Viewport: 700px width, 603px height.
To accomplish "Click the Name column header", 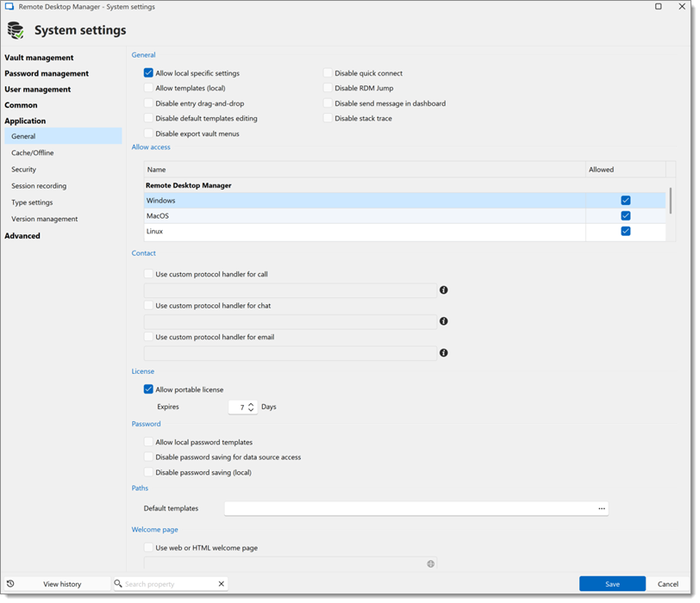I will [x=365, y=170].
